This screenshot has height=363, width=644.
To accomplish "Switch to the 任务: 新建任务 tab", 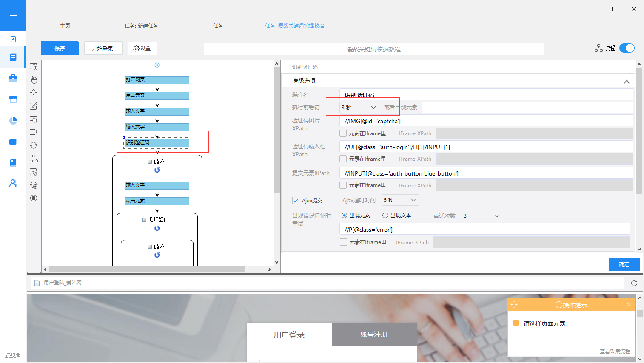I will coord(141,26).
